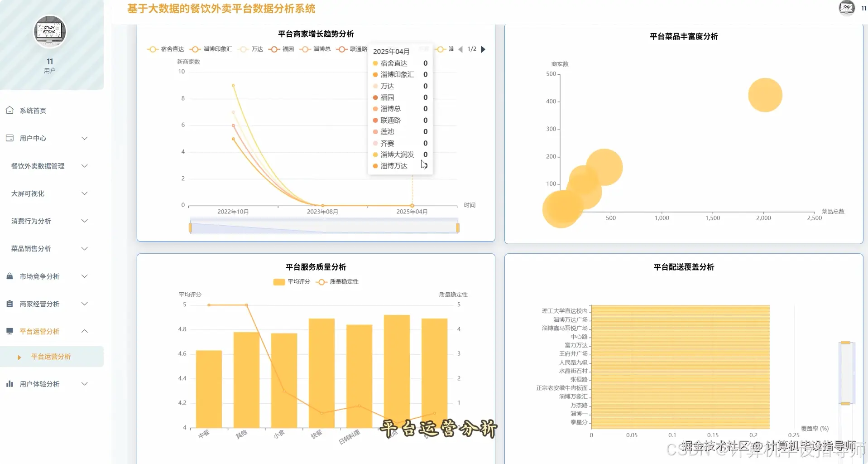Image resolution: width=868 pixels, height=464 pixels.
Task: Click the 平台菜品丰富度分析 chart title
Action: pos(684,36)
